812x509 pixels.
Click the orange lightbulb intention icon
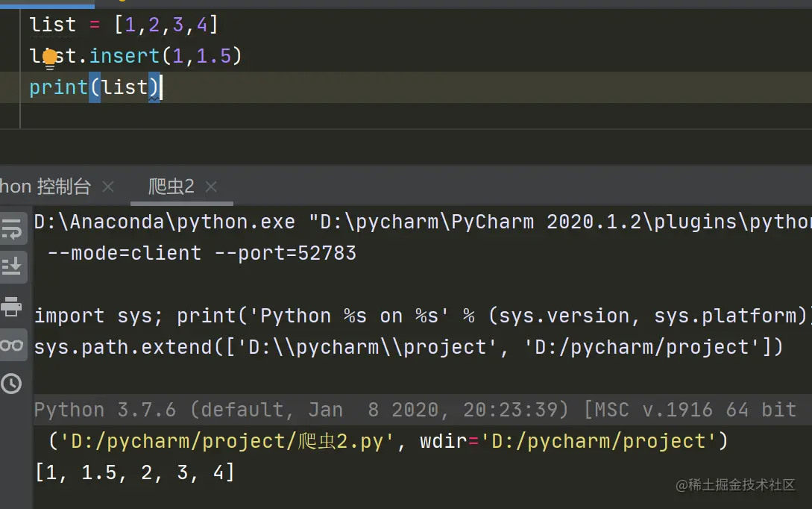click(50, 58)
